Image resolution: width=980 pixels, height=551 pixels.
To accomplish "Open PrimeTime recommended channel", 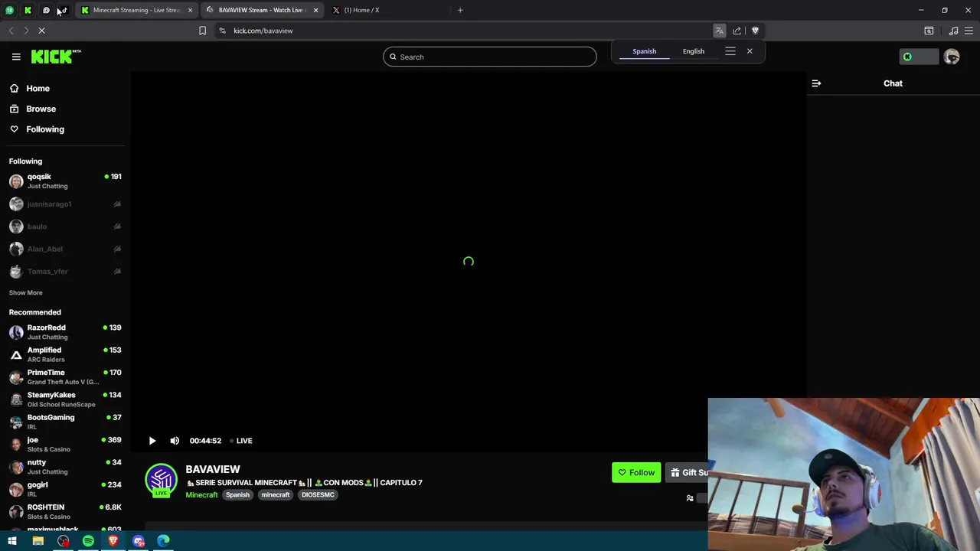I will [x=65, y=377].
